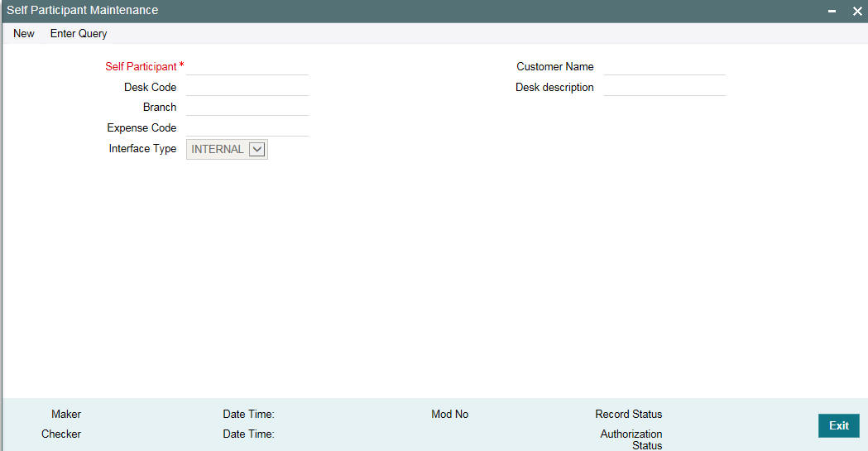Click the Date Time label beside Checker
Image resolution: width=868 pixels, height=451 pixels.
pyautogui.click(x=248, y=434)
